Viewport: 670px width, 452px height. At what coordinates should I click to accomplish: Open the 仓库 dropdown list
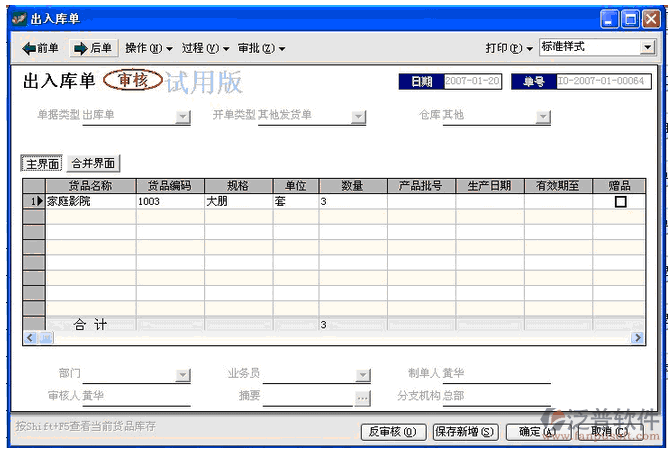[x=543, y=117]
